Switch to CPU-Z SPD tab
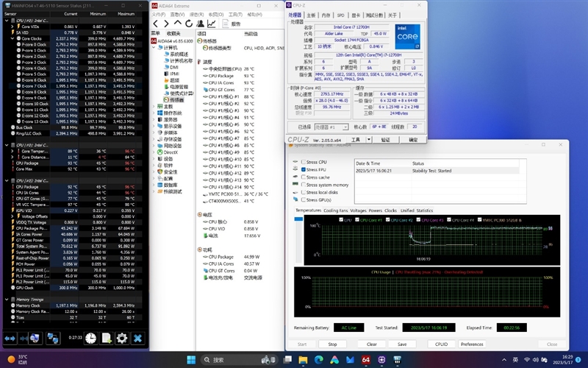 (340, 15)
